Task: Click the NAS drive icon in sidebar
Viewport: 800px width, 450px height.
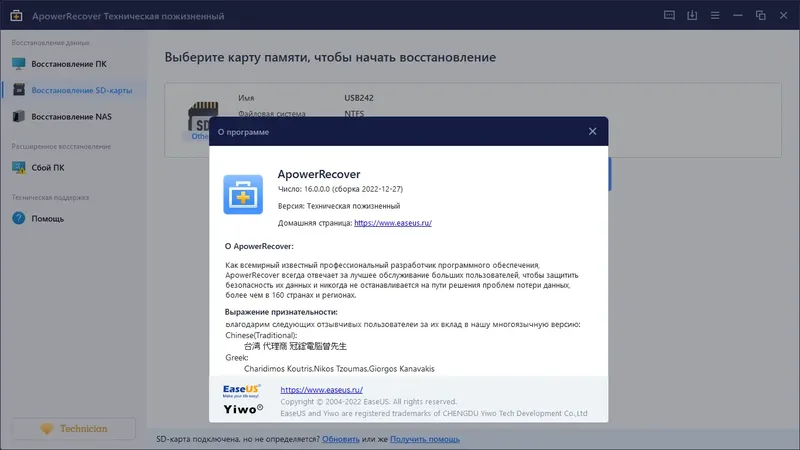Action: tap(18, 116)
